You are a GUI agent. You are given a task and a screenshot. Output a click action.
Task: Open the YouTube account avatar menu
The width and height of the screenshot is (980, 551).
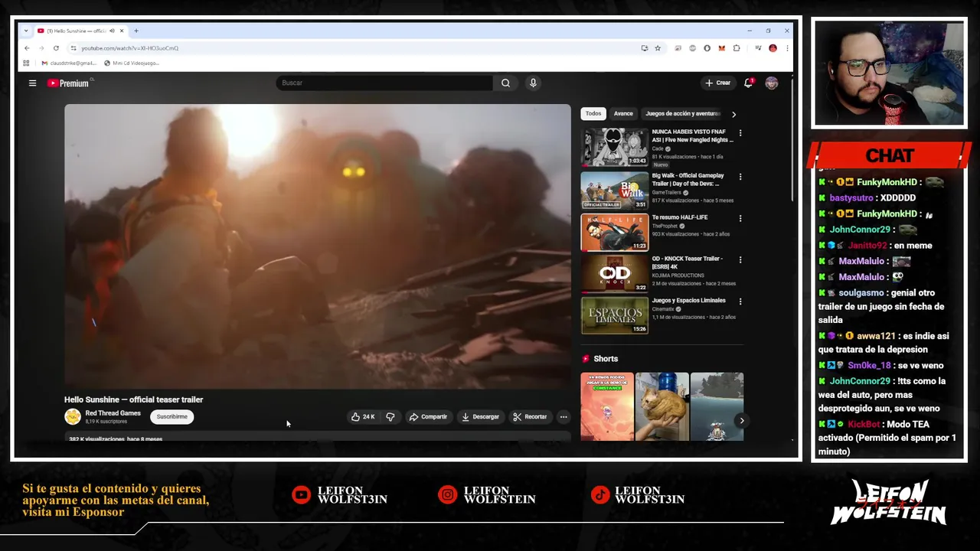[x=772, y=83]
